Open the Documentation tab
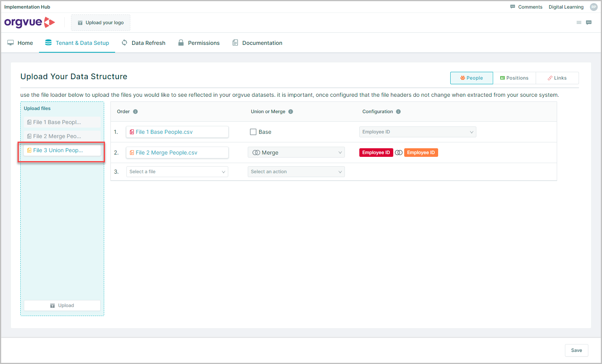This screenshot has height=364, width=602. coord(257,43)
